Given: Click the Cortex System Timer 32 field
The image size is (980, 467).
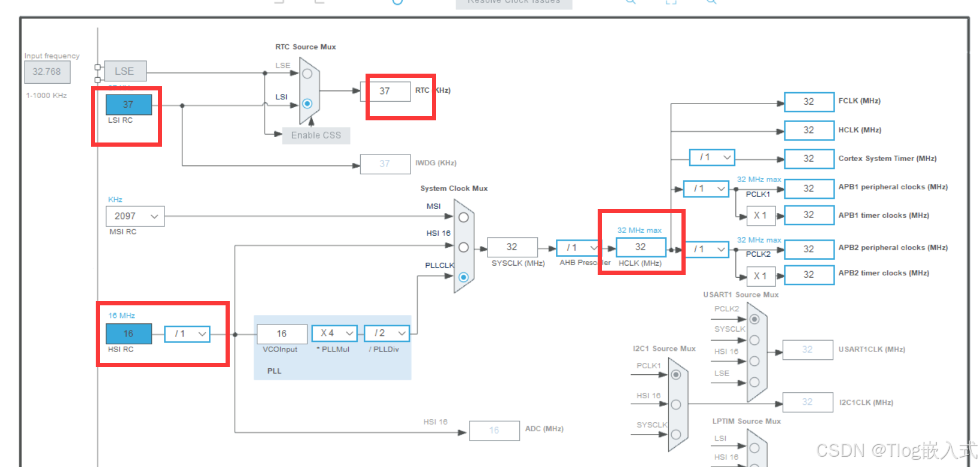Looking at the screenshot, I should [x=809, y=159].
